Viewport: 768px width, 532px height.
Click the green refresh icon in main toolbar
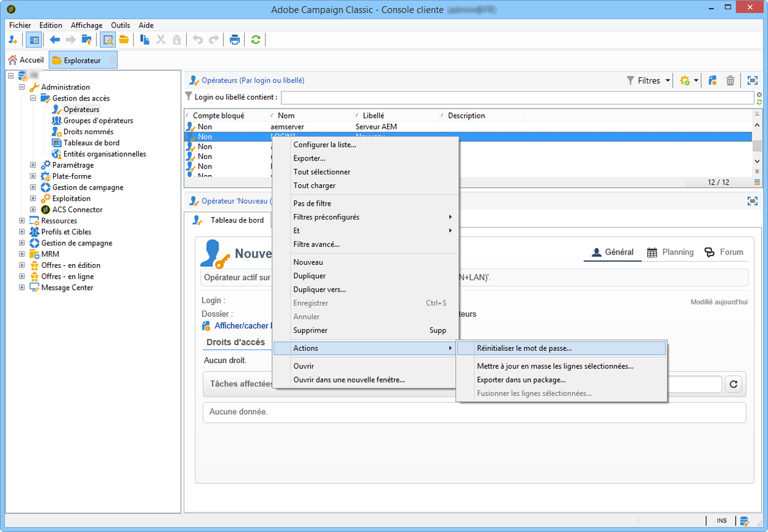pos(256,40)
